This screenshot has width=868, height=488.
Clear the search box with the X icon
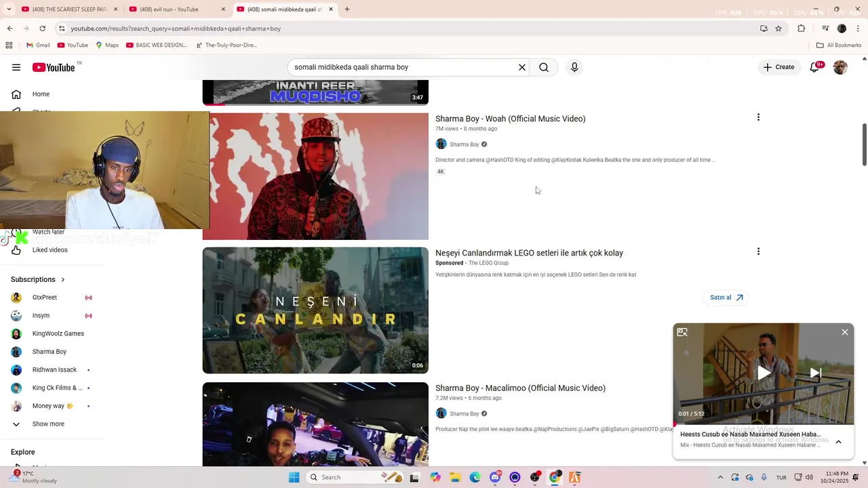click(x=522, y=67)
